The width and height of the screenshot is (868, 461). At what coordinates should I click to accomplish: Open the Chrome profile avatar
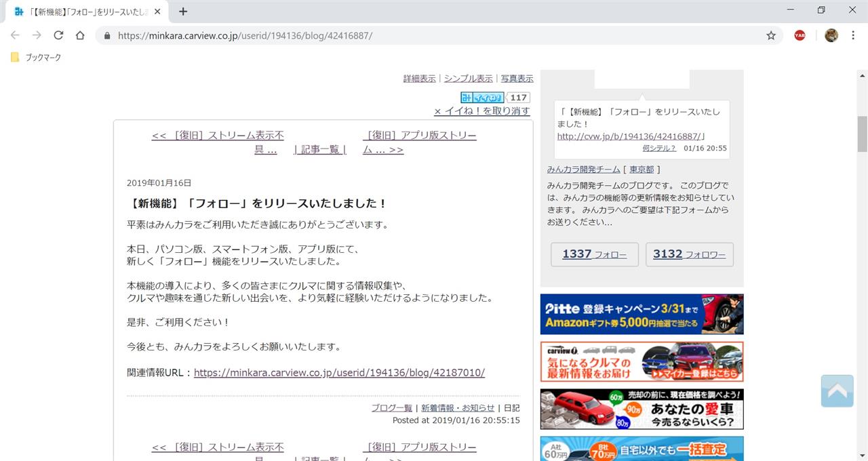(x=831, y=35)
